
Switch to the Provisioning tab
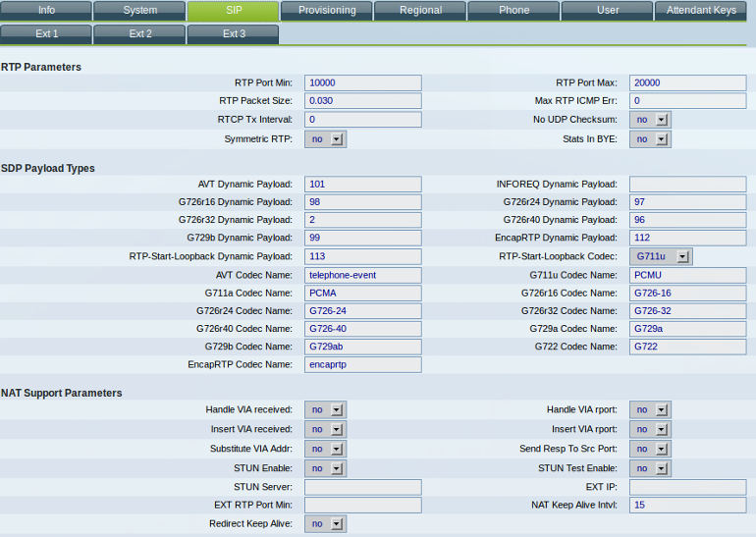pyautogui.click(x=326, y=11)
